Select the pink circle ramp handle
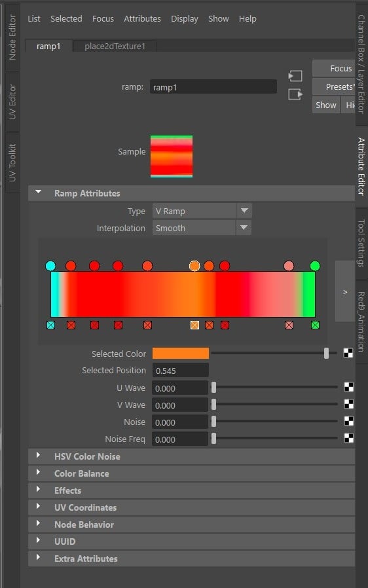 click(x=289, y=266)
